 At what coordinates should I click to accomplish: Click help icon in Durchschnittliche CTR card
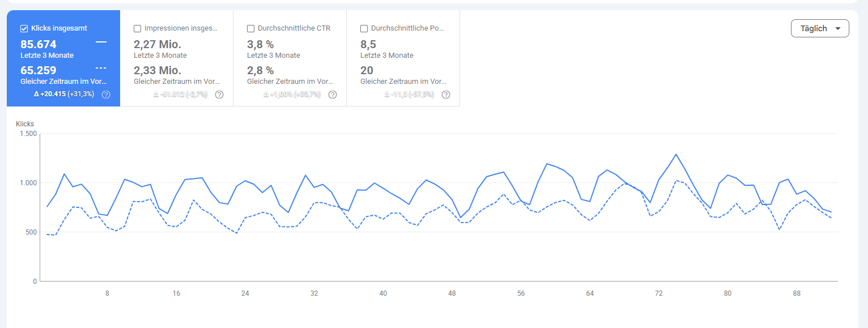click(333, 95)
